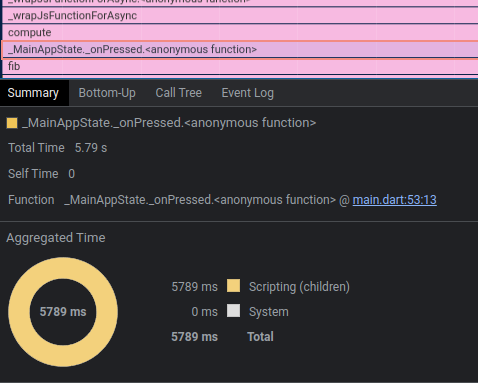Select the _wrapJsFunctionForAsync flame chart bar
Screen dimensions: 478x383
[x=240, y=16]
